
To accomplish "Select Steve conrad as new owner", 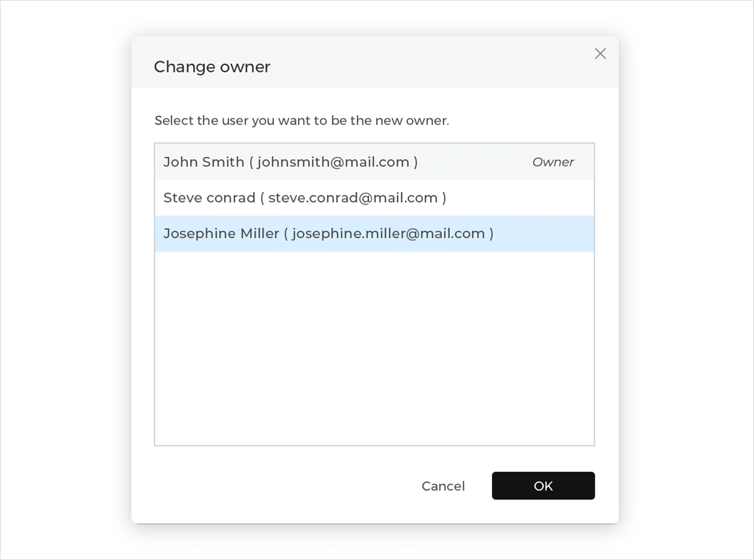I will click(374, 198).
